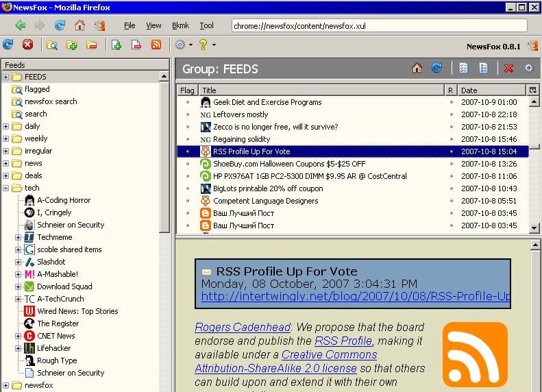The width and height of the screenshot is (542, 392).
Task: Expand the Slashdot feed
Action: click(18, 262)
